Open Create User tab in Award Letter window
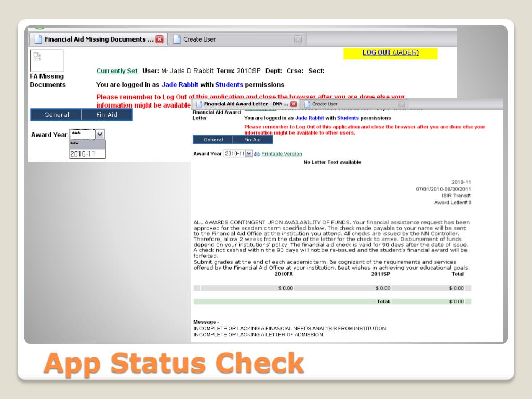This screenshot has height=399, width=532. (x=354, y=104)
